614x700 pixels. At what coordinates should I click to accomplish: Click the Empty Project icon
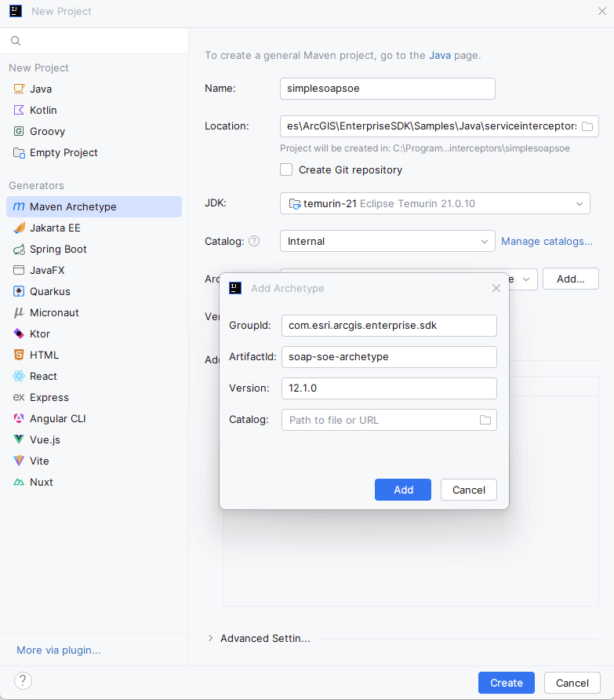[x=19, y=153]
